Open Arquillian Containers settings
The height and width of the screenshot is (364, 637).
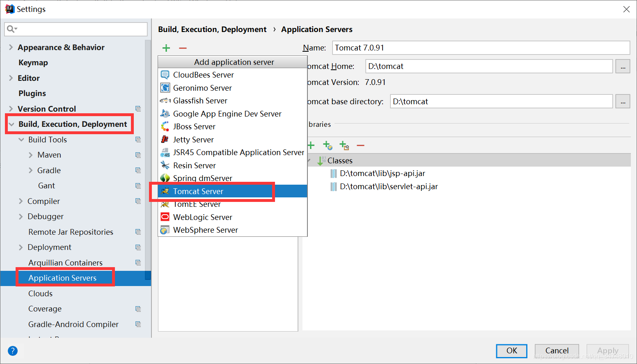65,263
